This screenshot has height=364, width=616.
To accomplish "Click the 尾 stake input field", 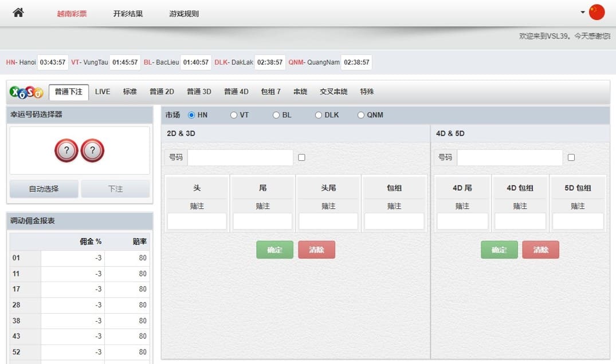I will point(263,221).
